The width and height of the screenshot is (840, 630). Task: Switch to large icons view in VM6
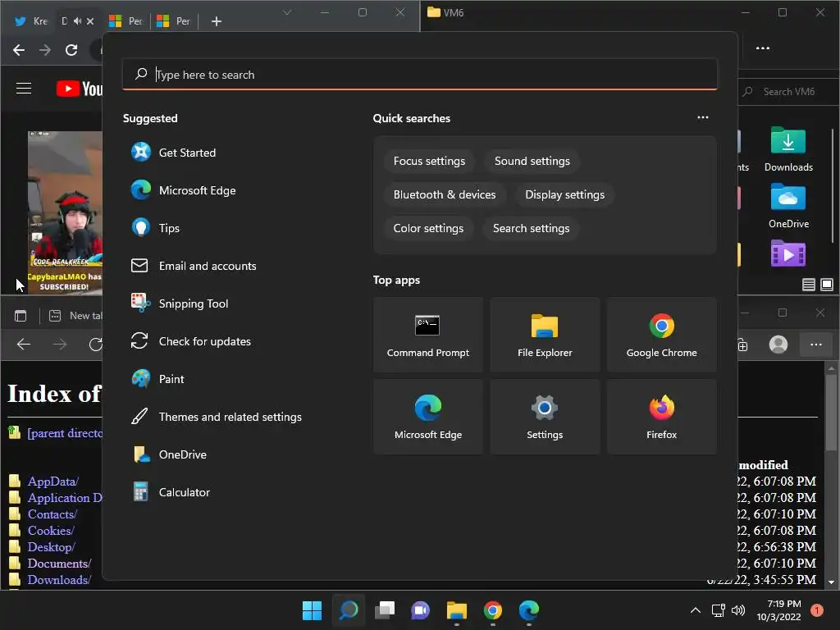coord(827,285)
